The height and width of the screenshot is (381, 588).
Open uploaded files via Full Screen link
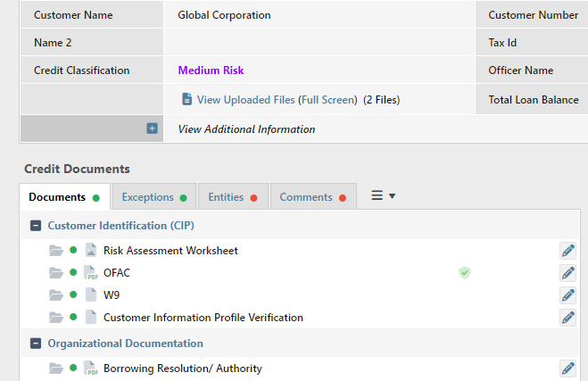327,100
